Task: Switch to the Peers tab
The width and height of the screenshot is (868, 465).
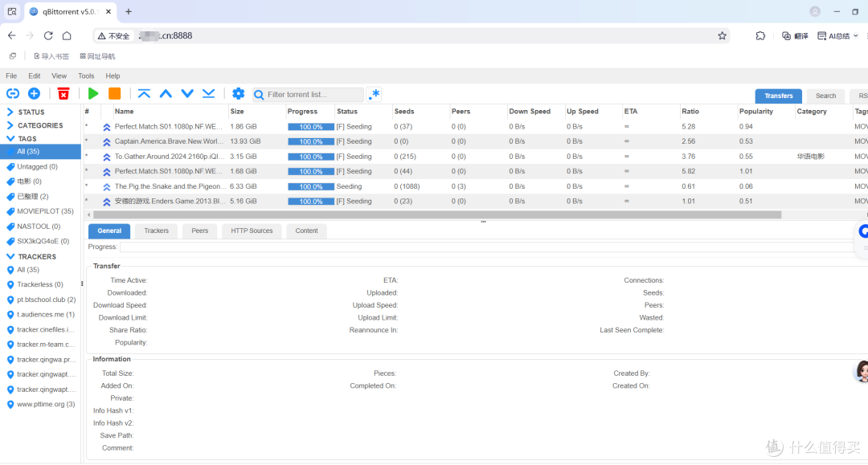Action: [199, 230]
